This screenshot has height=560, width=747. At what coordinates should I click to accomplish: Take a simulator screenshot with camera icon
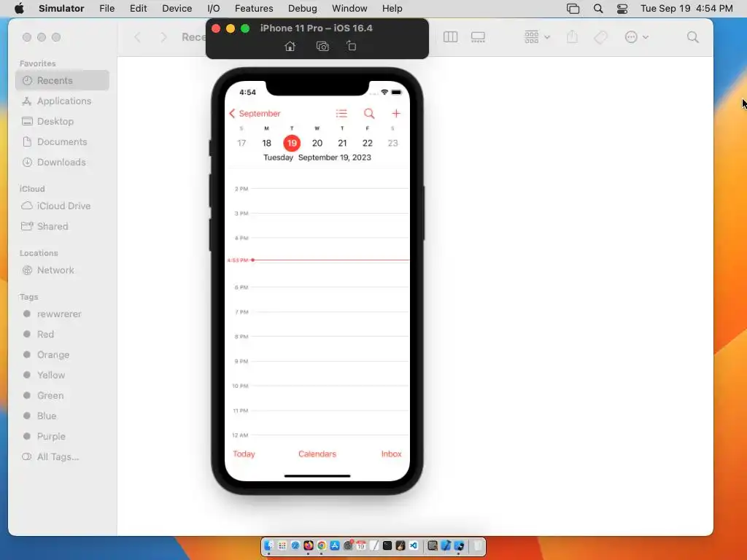tap(322, 46)
